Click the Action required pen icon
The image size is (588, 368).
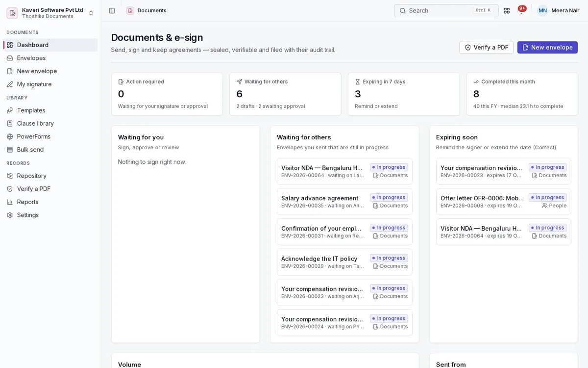pos(121,82)
